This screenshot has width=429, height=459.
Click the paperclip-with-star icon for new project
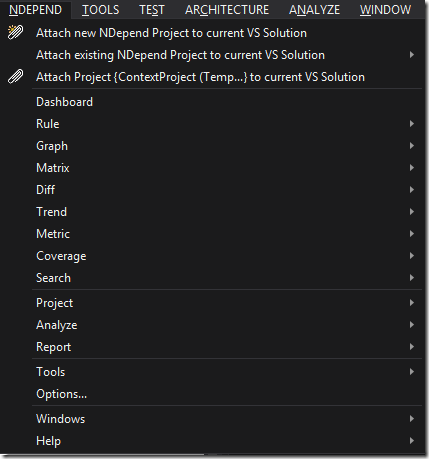tap(15, 33)
